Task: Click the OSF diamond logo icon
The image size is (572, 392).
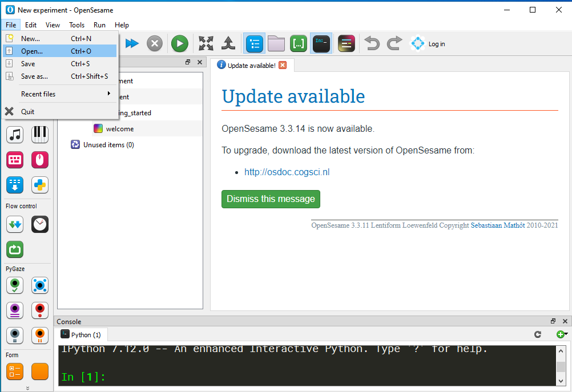Action: pyautogui.click(x=418, y=44)
